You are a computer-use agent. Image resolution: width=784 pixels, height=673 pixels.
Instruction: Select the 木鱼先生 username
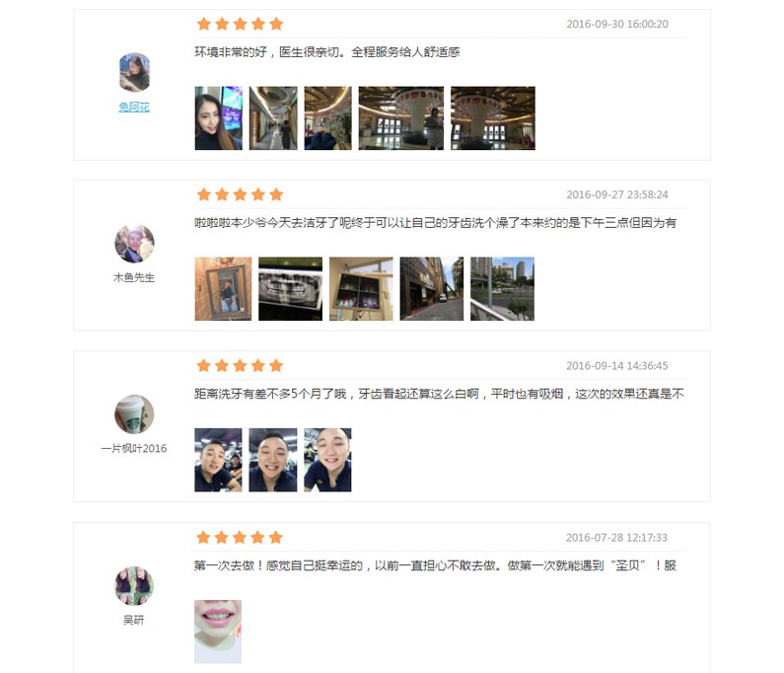(134, 277)
